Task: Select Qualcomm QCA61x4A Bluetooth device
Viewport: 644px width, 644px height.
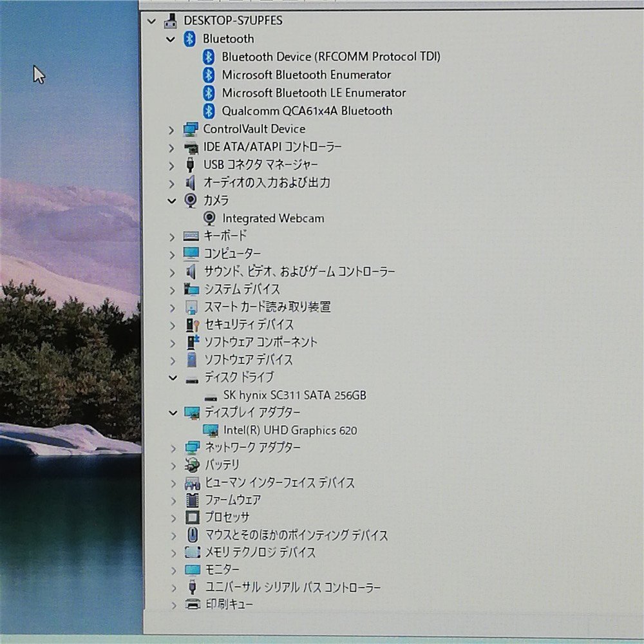Action: pos(307,111)
